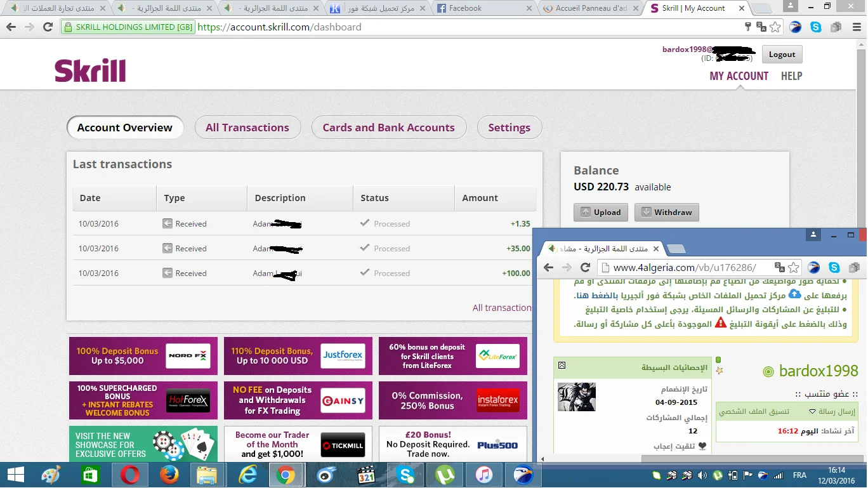Click the saved password key icon
This screenshot has width=868, height=488.
coord(749,27)
